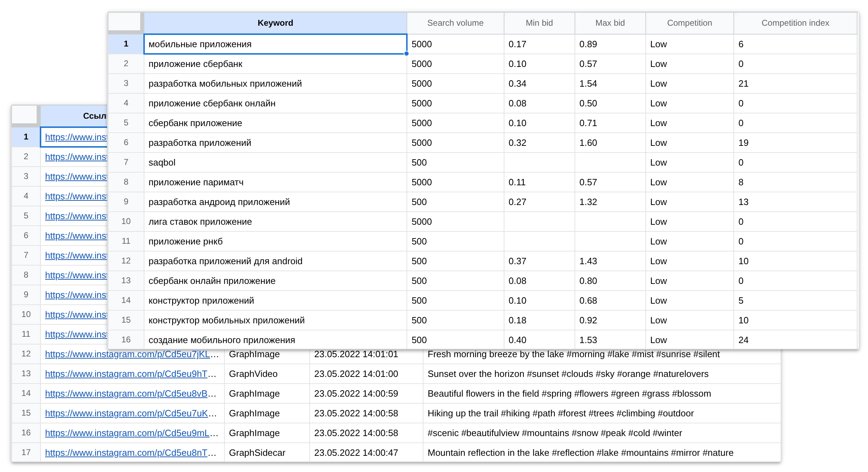Click the Max bid column header
The image size is (868, 472).
pyautogui.click(x=610, y=23)
